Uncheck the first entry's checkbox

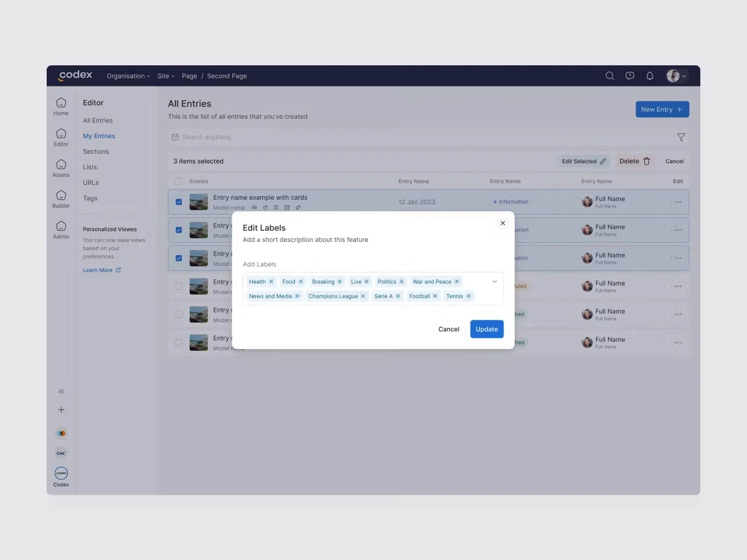click(179, 202)
